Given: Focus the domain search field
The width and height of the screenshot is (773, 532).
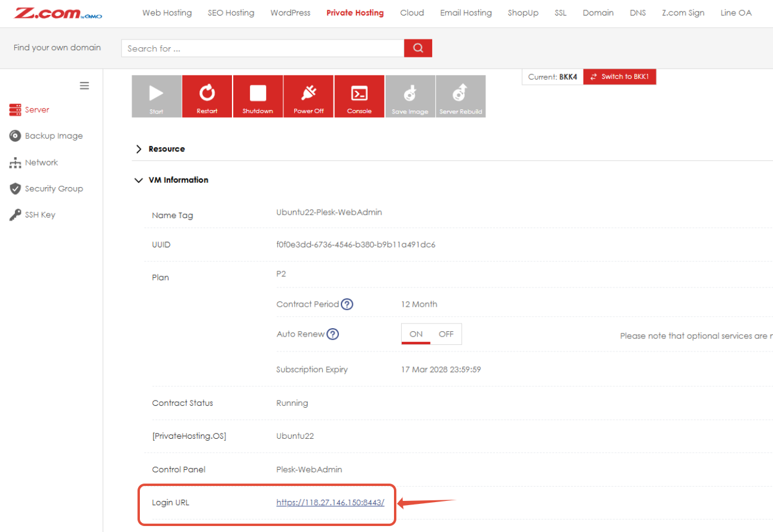Looking at the screenshot, I should coord(262,48).
